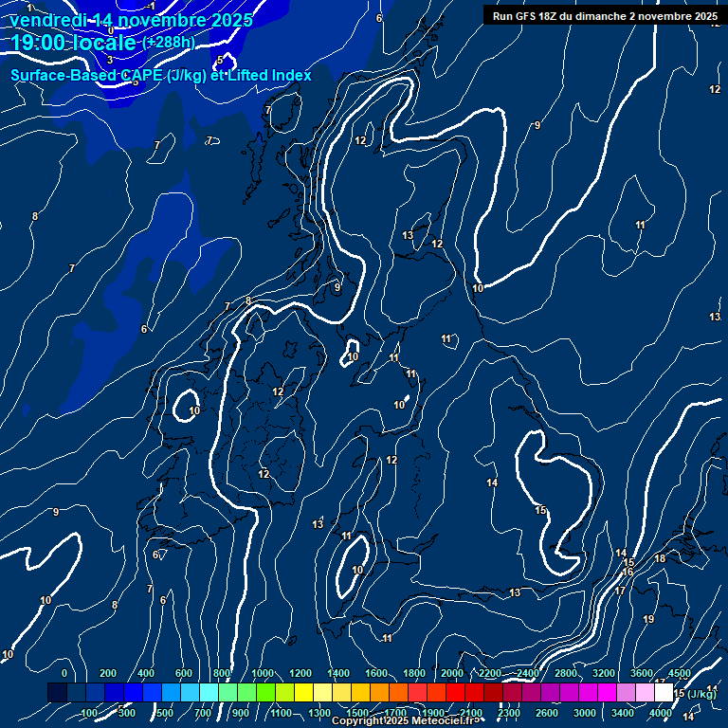Choose the yellow 1200 legend swatch
This screenshot has width=728, height=728.
pyautogui.click(x=303, y=694)
